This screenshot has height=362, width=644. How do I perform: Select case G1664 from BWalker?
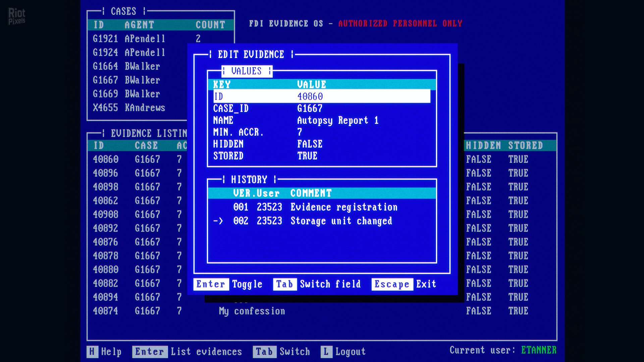click(x=126, y=66)
